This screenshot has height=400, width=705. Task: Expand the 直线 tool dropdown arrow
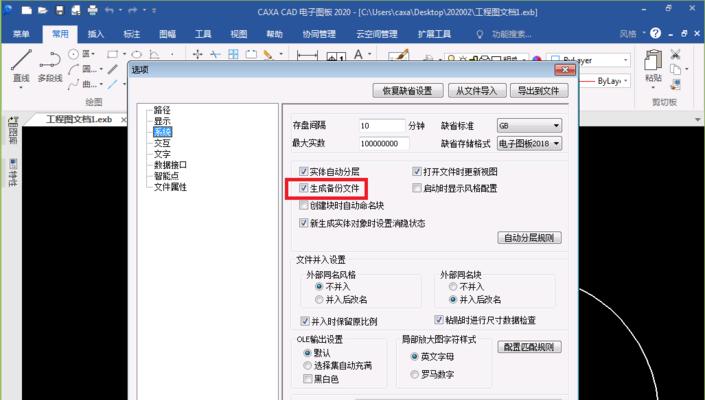coord(21,87)
